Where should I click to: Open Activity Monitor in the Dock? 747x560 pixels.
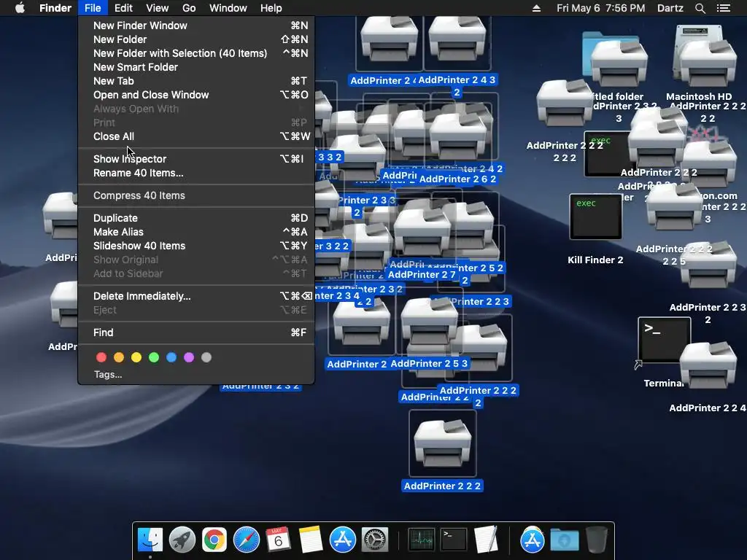click(421, 540)
